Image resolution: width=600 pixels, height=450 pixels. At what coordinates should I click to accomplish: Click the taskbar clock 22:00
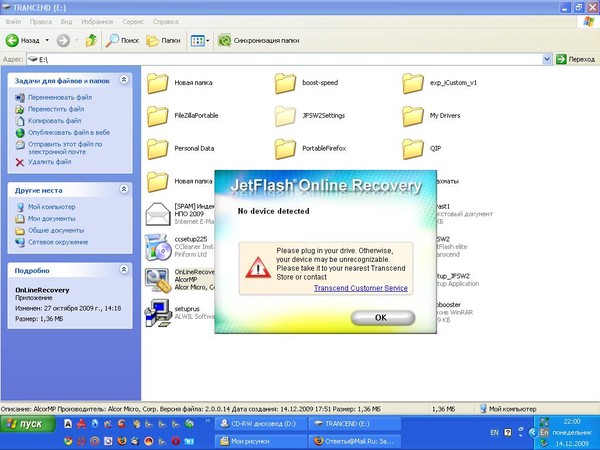572,422
